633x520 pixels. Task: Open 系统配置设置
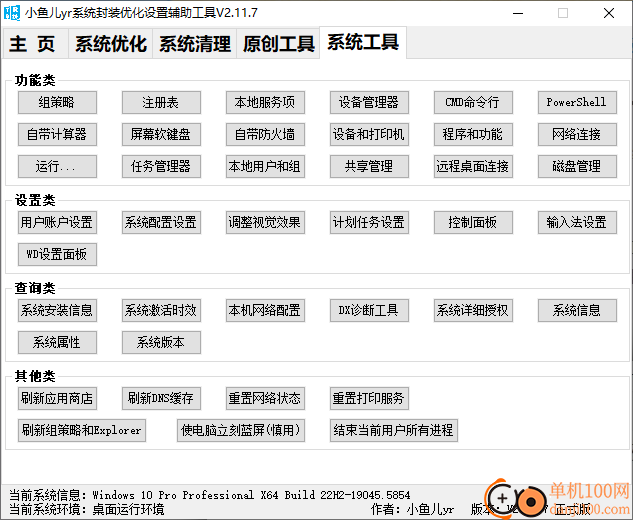click(161, 222)
